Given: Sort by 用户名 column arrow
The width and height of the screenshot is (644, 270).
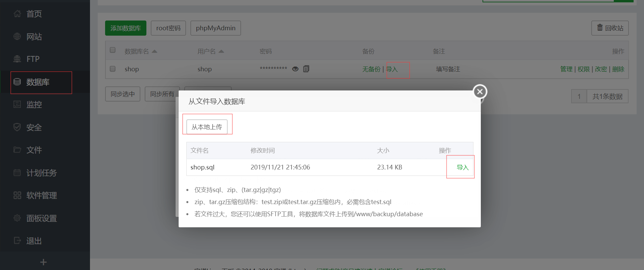Looking at the screenshot, I should click(x=221, y=51).
